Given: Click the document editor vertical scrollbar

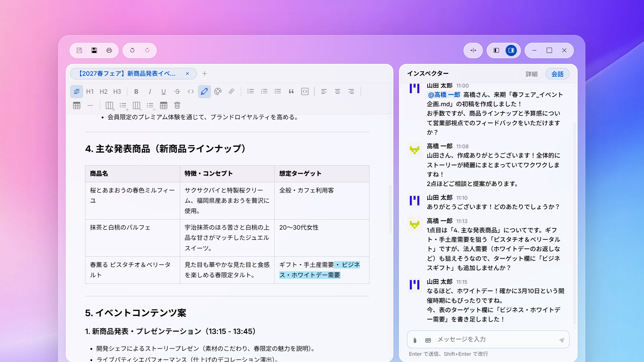Looking at the screenshot, I should [390, 209].
